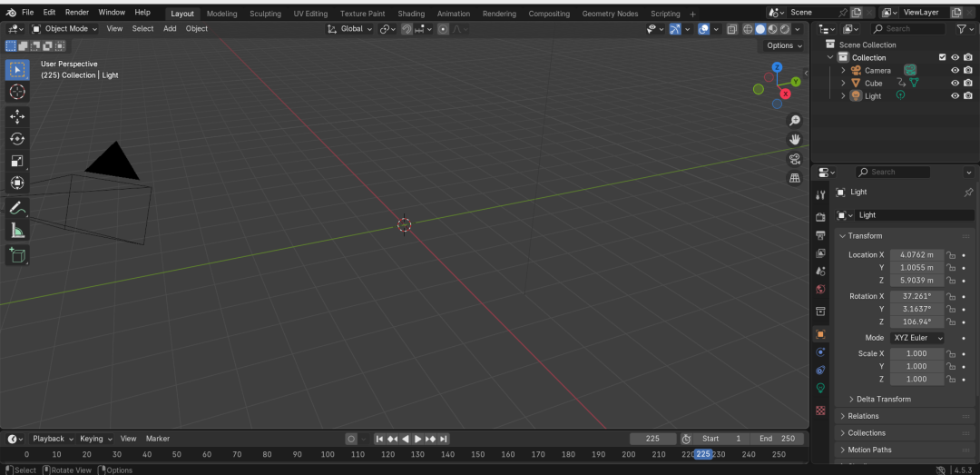Screen dimensions: 980x475
Task: Open the Playback dropdown in timeline
Action: click(53, 439)
